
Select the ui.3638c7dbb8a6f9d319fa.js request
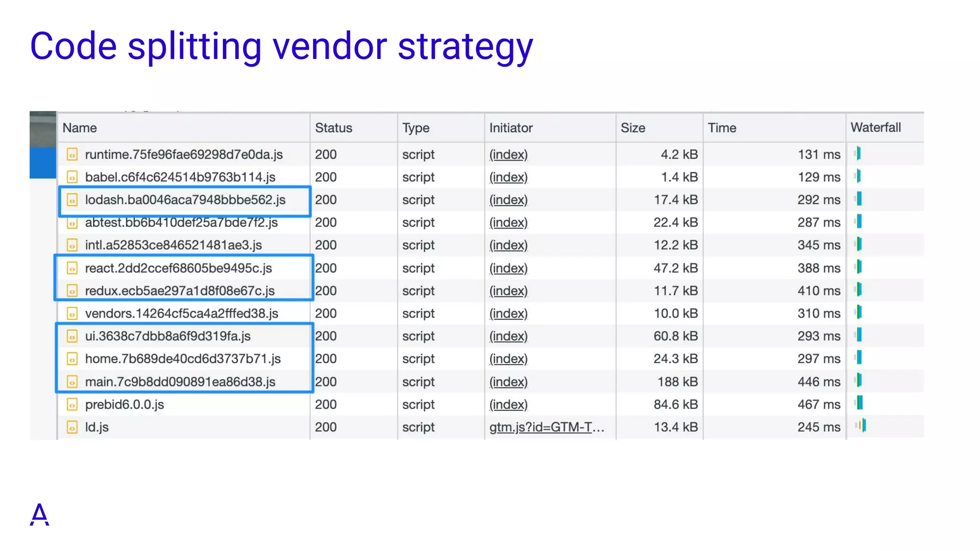point(167,336)
